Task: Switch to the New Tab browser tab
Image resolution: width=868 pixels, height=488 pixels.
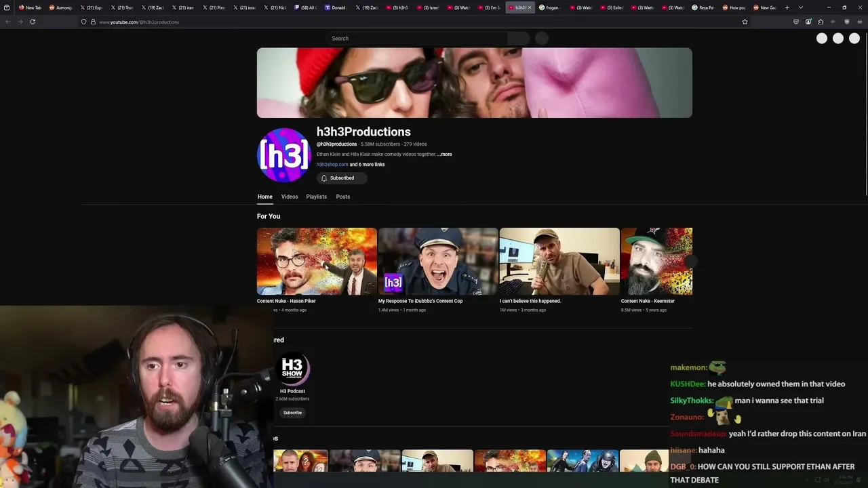Action: (x=30, y=7)
